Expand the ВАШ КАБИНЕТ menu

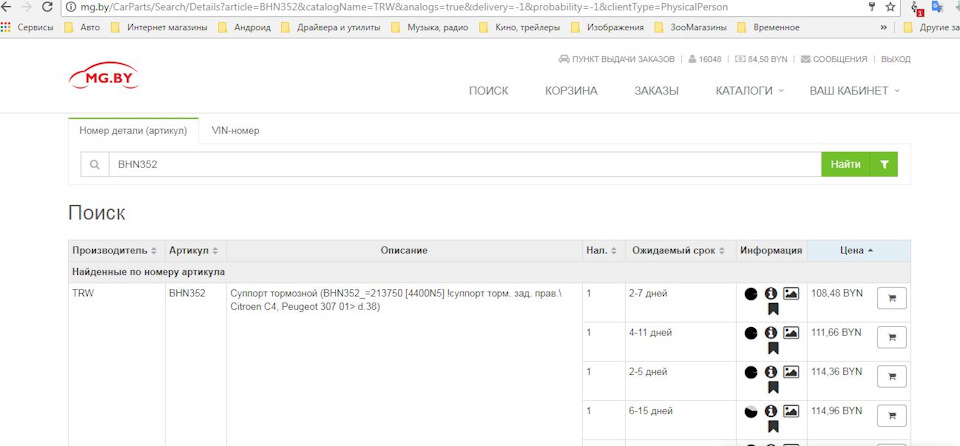(855, 91)
